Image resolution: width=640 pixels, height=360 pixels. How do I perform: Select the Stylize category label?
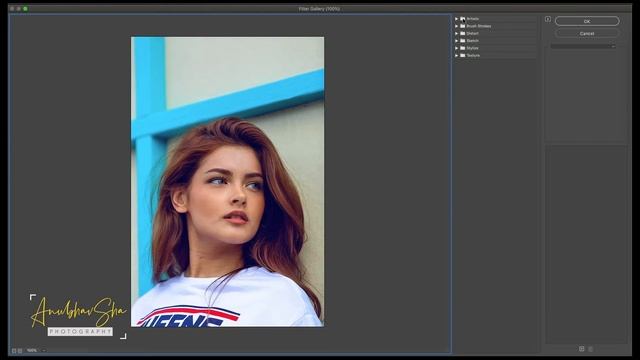point(472,48)
